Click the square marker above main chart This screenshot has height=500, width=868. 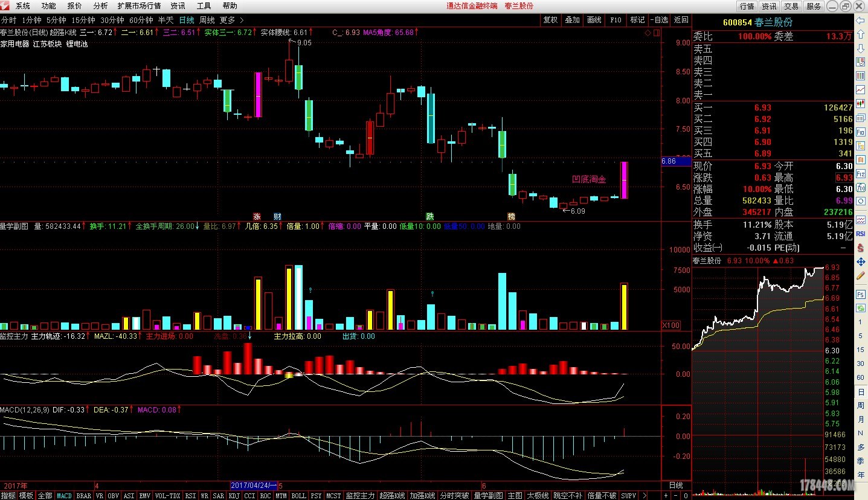pos(657,33)
